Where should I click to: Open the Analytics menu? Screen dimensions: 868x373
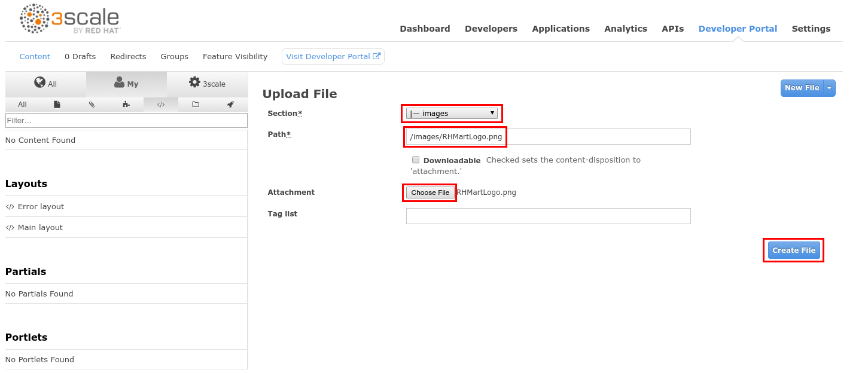coord(625,29)
